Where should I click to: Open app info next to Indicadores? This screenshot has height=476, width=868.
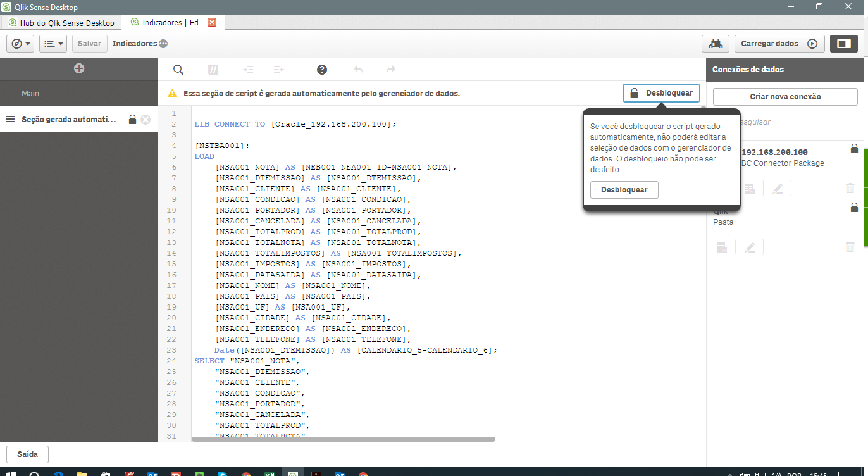tap(163, 44)
